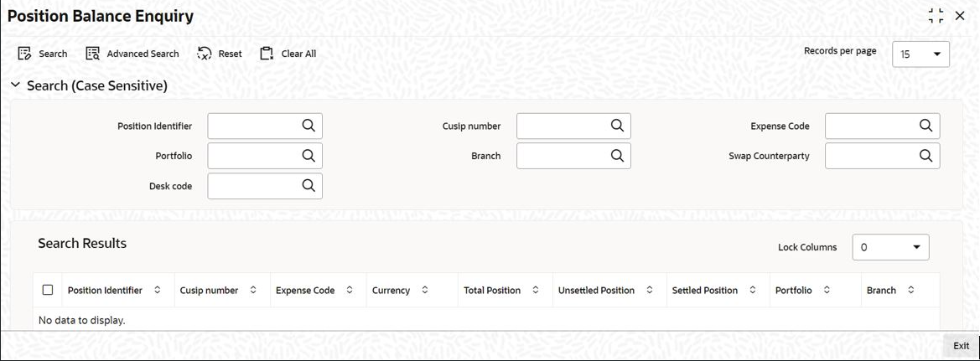980x361 pixels.
Task: Open lookup for Position Identifier field
Action: pyautogui.click(x=309, y=126)
